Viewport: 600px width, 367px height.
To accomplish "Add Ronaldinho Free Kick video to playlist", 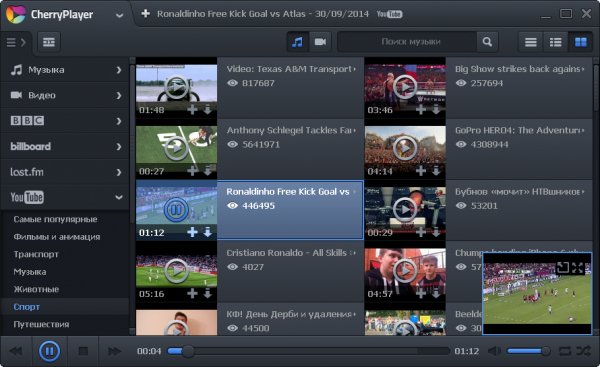I will 192,232.
